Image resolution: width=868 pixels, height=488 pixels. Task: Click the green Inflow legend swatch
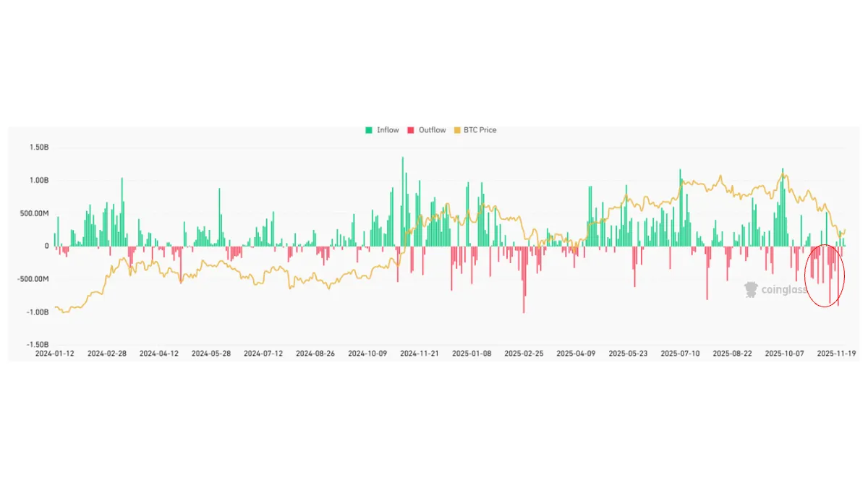(369, 130)
